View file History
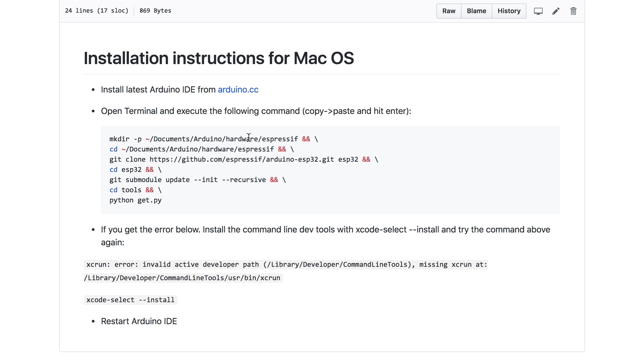This screenshot has width=644, height=362. coord(509,11)
